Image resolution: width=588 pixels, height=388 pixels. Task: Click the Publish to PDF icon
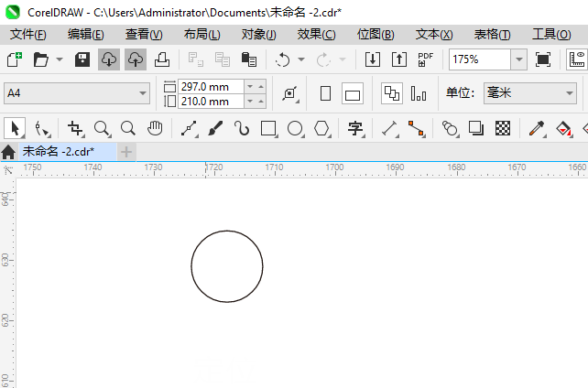tap(425, 59)
